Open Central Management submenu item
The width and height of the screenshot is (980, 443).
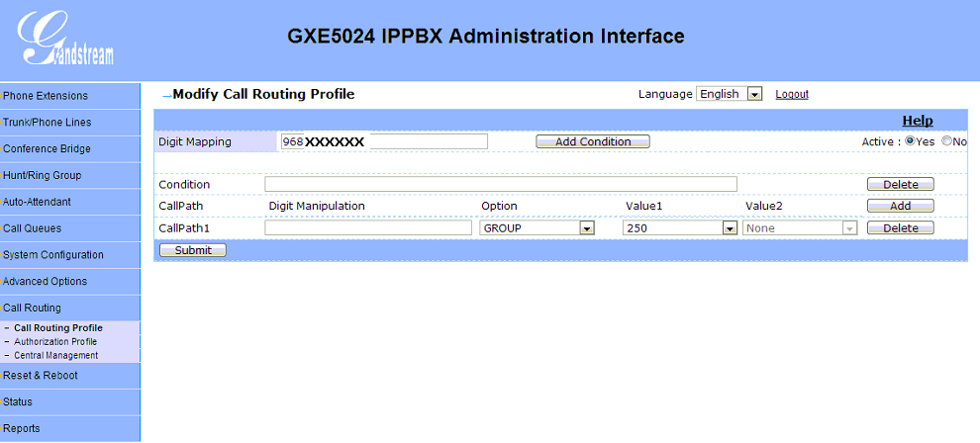click(x=55, y=355)
